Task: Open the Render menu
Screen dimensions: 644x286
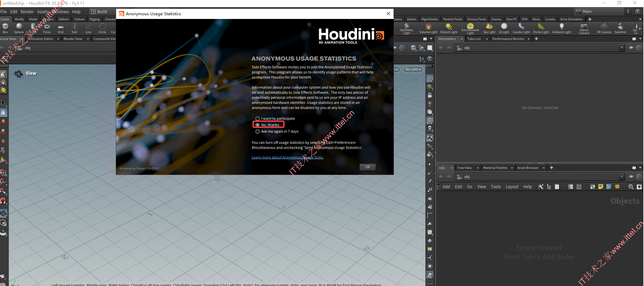Action: (x=27, y=12)
